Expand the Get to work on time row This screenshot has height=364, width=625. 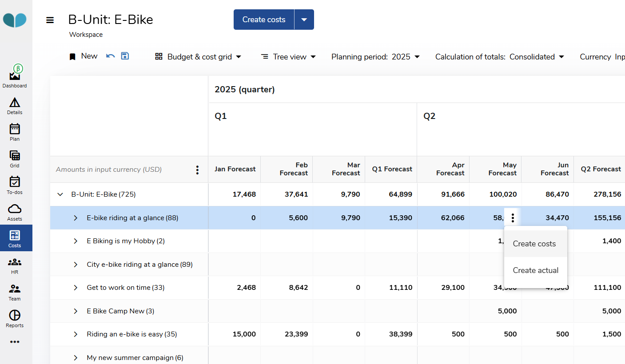[76, 288]
